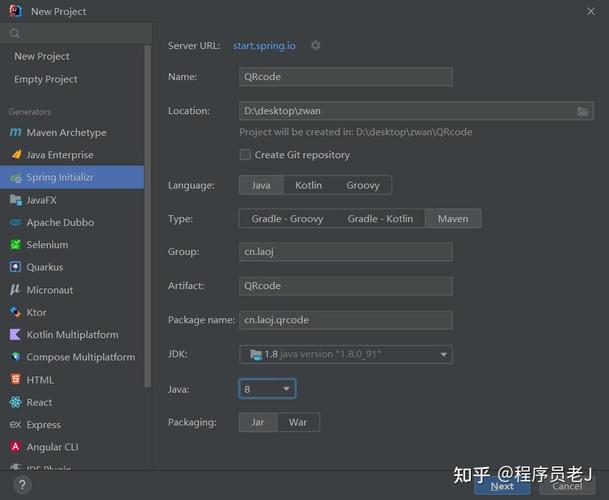Select New Project in sidebar

42,56
